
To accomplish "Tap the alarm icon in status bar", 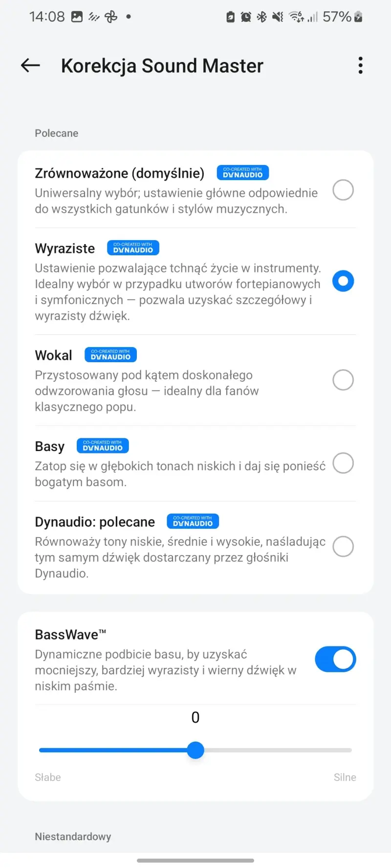I will coord(246,17).
